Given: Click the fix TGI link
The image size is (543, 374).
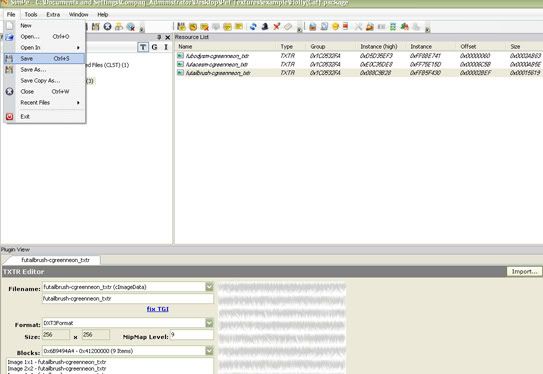Looking at the screenshot, I should coord(158,309).
